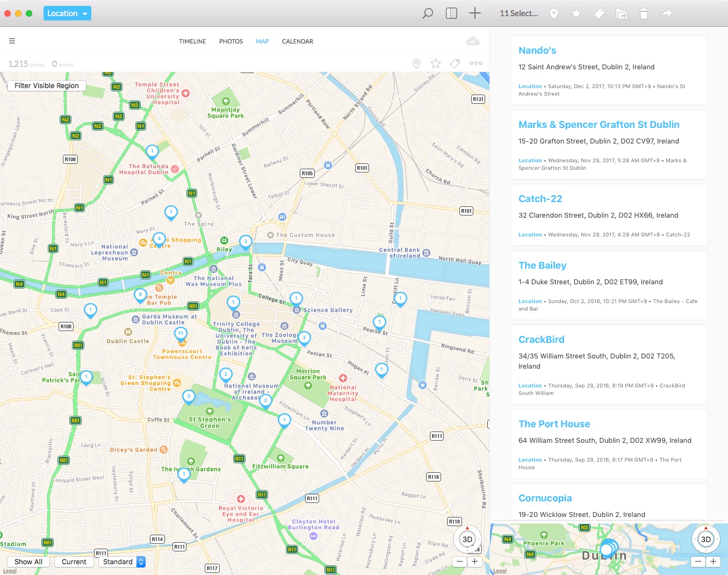Open the Nando's entry title
728x575 pixels.
click(537, 51)
